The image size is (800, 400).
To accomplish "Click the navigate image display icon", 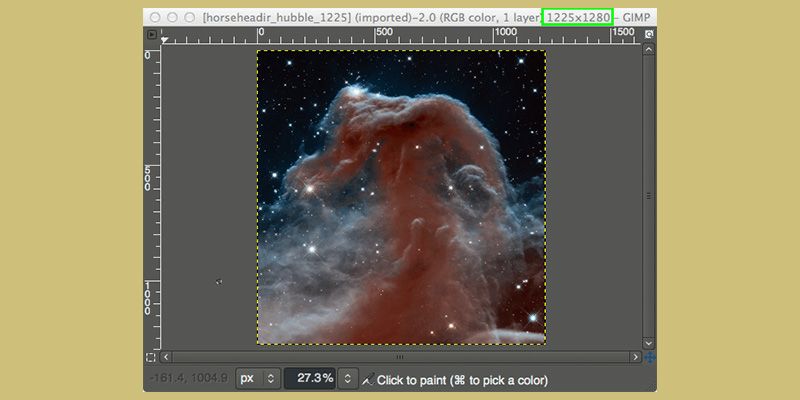I will pyautogui.click(x=649, y=357).
